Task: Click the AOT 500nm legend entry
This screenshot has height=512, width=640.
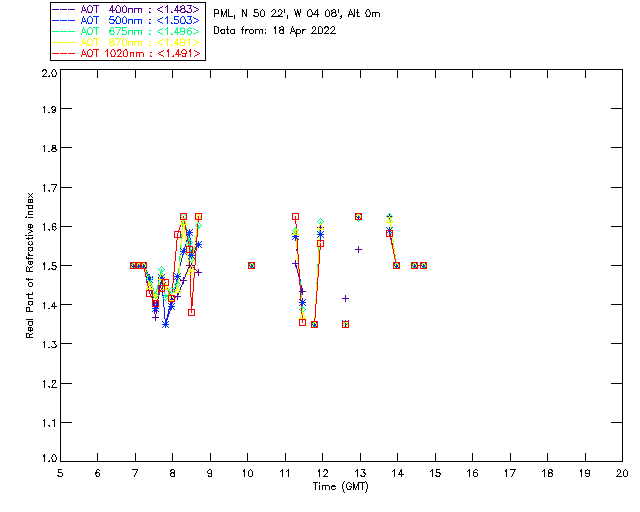Action: click(126, 20)
